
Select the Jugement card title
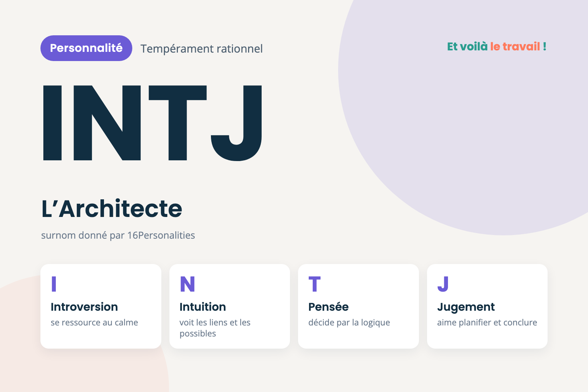click(x=466, y=307)
